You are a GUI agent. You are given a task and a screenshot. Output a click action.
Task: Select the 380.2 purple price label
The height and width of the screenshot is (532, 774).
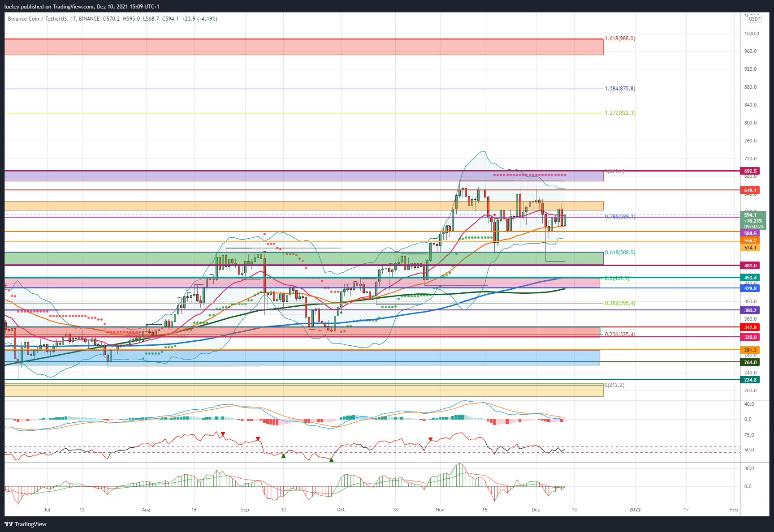pyautogui.click(x=750, y=310)
